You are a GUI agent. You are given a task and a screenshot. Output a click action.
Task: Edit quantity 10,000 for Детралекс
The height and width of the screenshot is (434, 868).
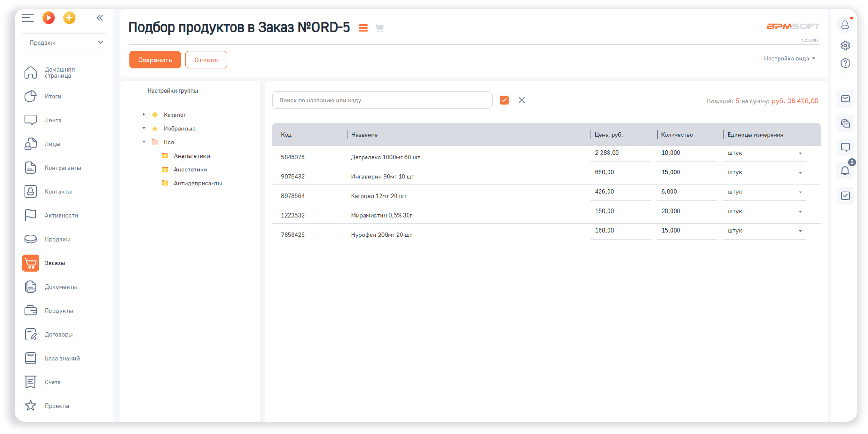click(687, 153)
